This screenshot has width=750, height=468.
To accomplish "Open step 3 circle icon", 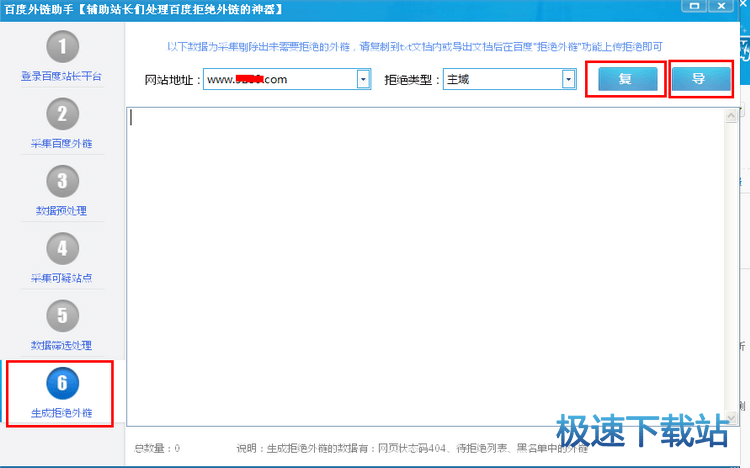I will [x=62, y=181].
